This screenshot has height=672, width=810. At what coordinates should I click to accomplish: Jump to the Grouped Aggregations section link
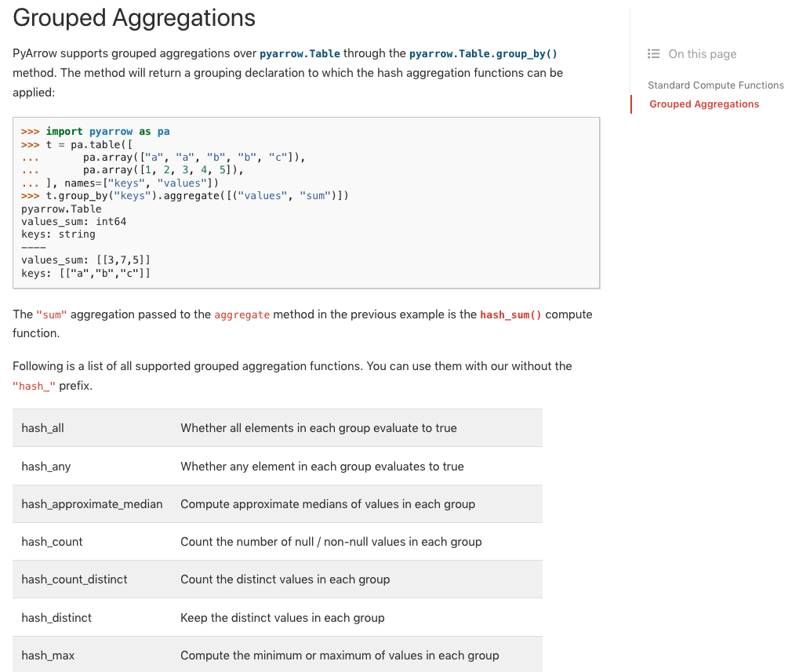click(704, 104)
